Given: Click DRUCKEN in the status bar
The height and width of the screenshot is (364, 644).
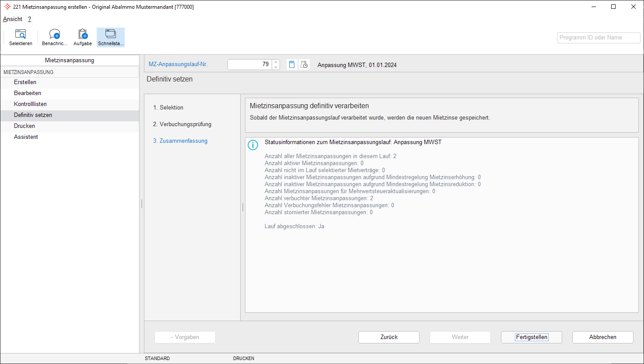Looking at the screenshot, I should (244, 358).
